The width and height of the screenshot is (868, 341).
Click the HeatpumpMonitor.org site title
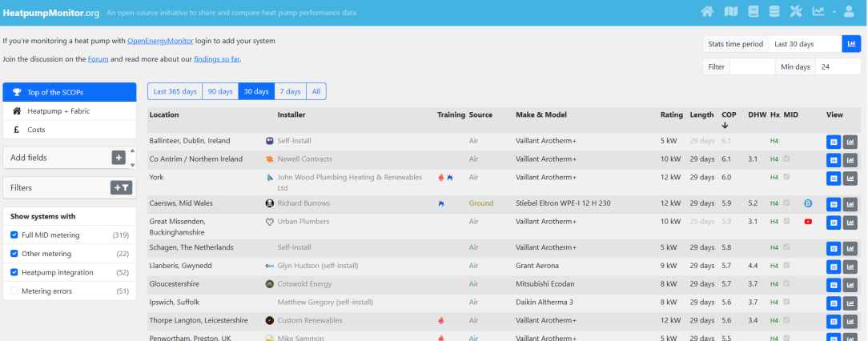51,12
